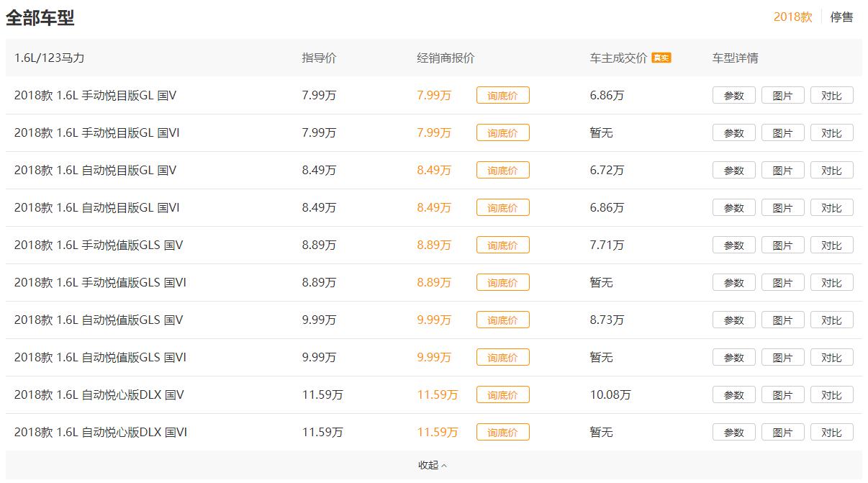Click the 6.72万 owner transaction price
868x483 pixels.
point(607,170)
